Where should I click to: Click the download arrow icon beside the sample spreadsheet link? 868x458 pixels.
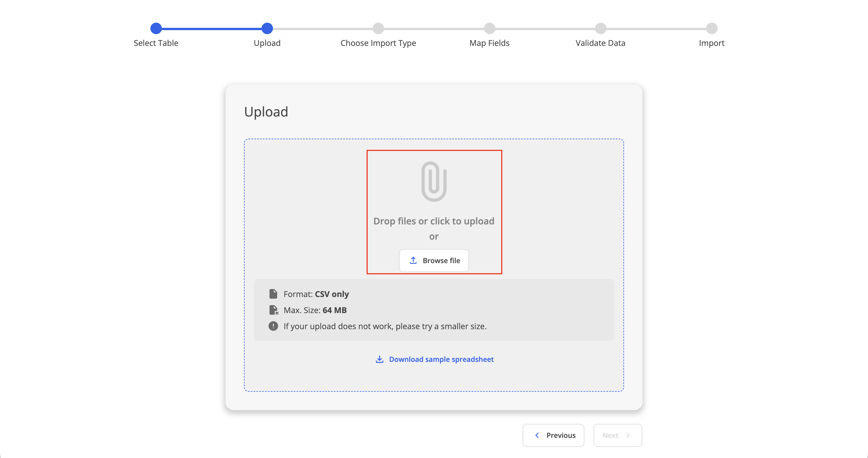coord(379,359)
